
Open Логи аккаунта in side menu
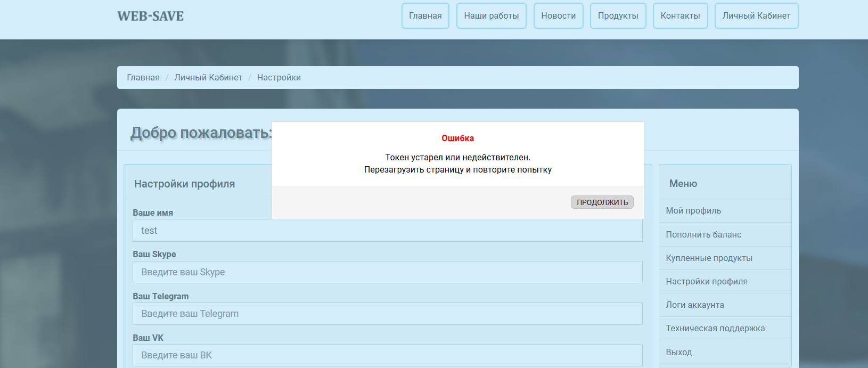725,305
